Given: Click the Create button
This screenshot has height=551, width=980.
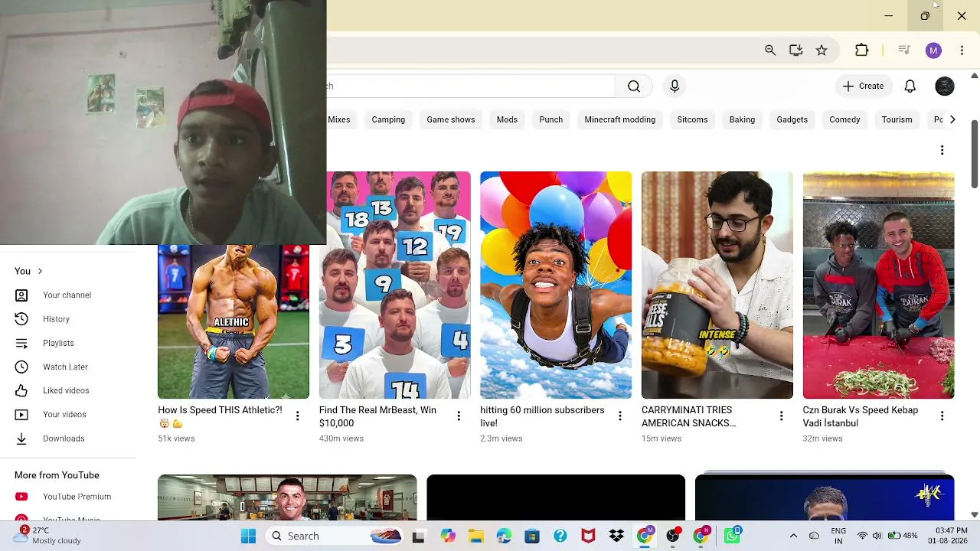Looking at the screenshot, I should (863, 86).
